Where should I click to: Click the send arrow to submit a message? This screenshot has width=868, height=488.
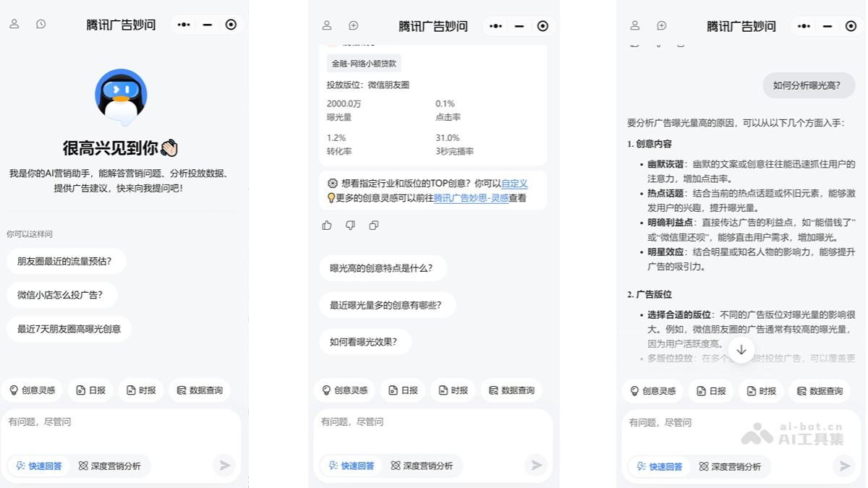(x=224, y=466)
